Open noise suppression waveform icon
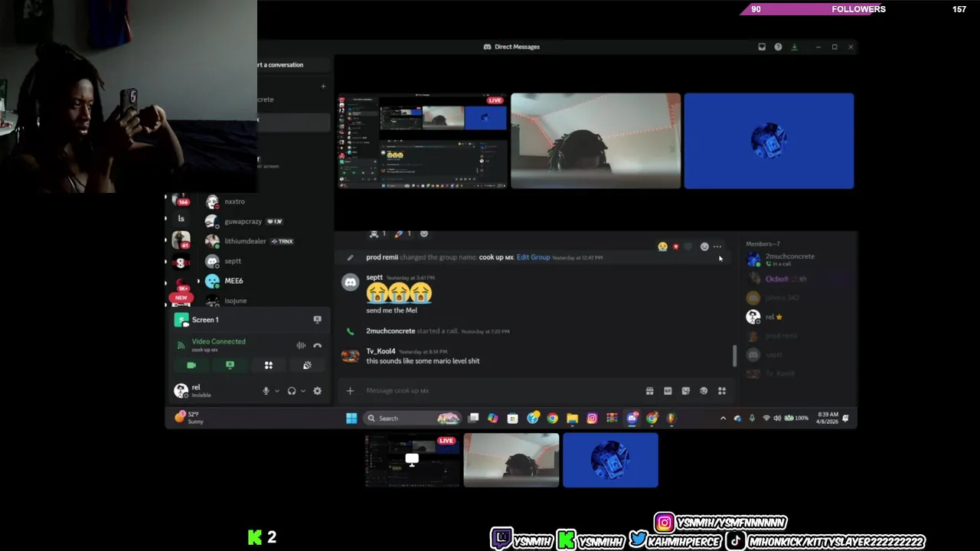This screenshot has height=551, width=980. coord(301,345)
